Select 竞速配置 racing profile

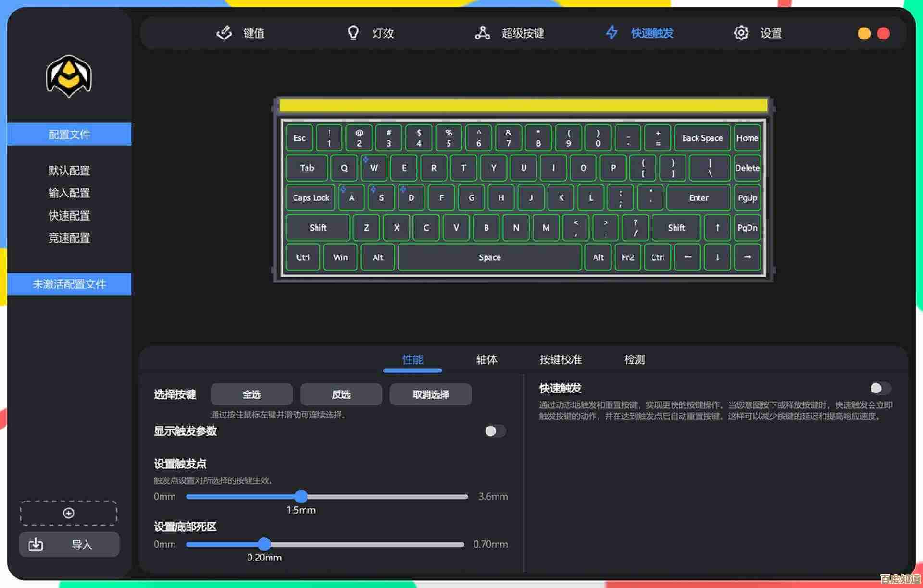coord(68,238)
